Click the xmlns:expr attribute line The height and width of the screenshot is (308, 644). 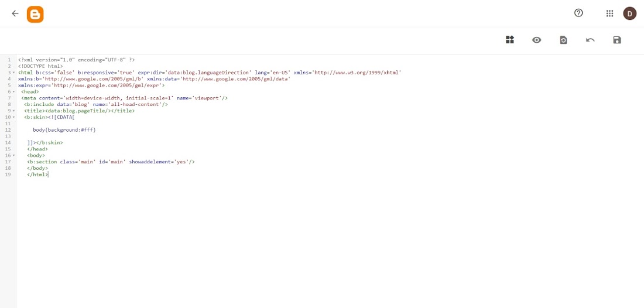[91, 85]
